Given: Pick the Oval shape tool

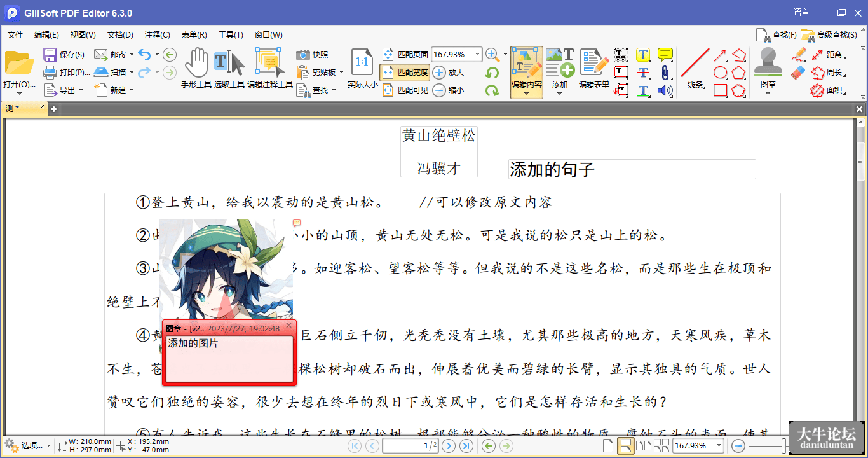Looking at the screenshot, I should point(720,73).
